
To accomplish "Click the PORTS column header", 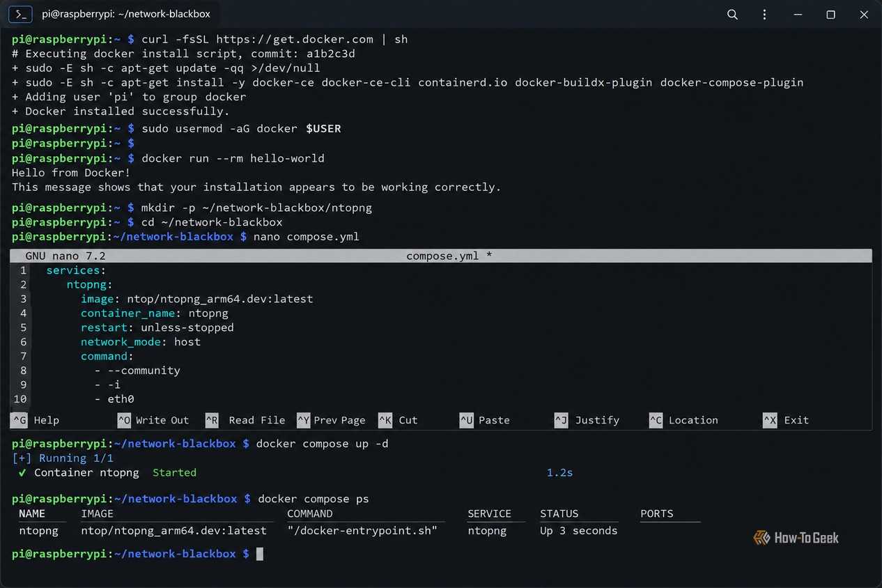I will [657, 513].
